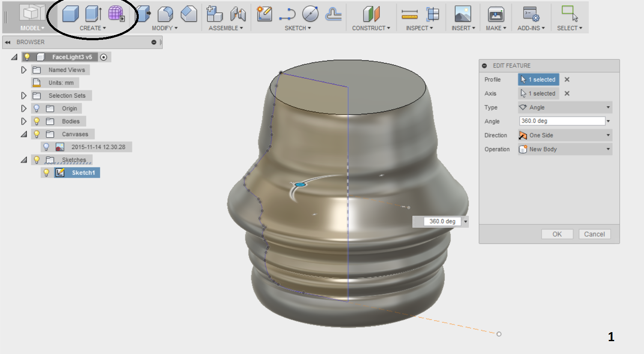The width and height of the screenshot is (644, 354).
Task: Open the Type dropdown showing Angle
Action: tap(565, 107)
